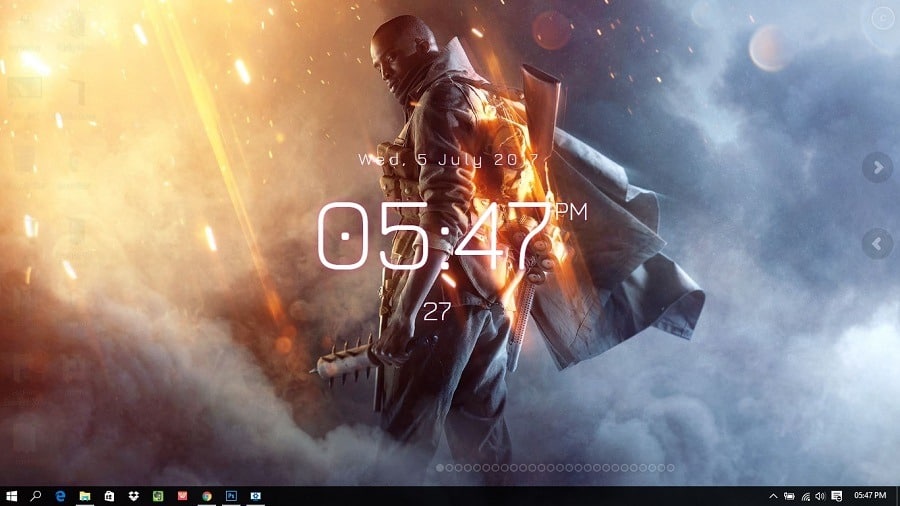Open the blue app after Photoshop
The image size is (900, 506).
tap(256, 496)
